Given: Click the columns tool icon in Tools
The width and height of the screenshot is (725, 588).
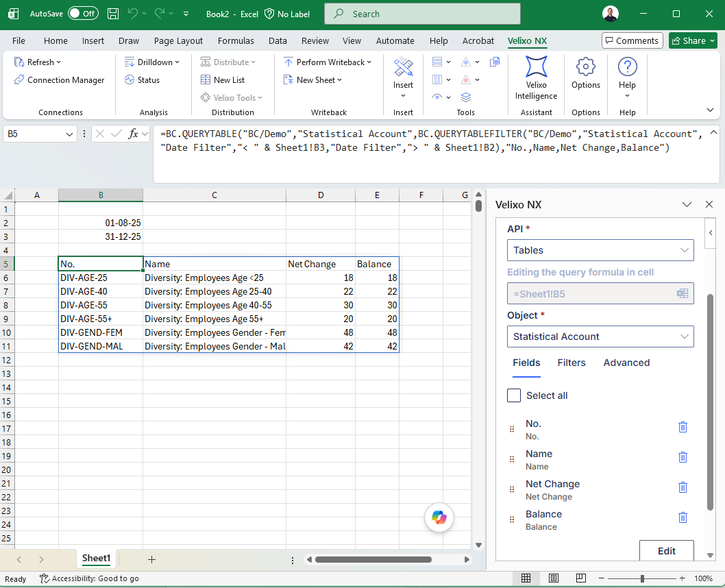Looking at the screenshot, I should (x=437, y=79).
